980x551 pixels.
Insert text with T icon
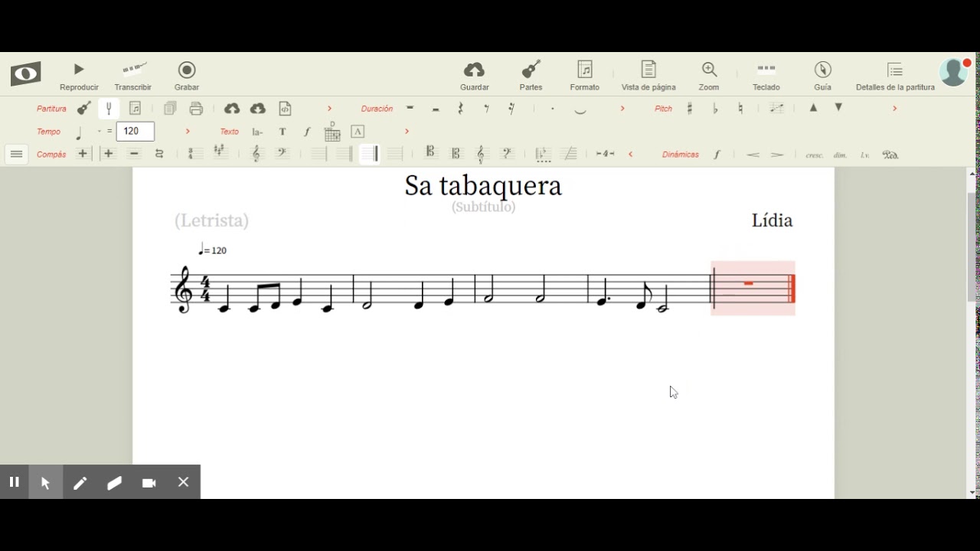click(283, 132)
